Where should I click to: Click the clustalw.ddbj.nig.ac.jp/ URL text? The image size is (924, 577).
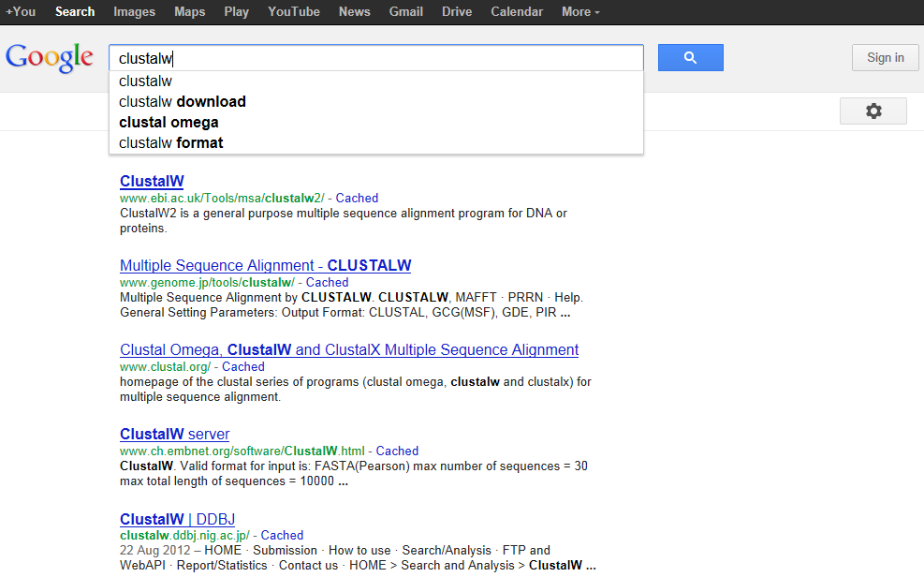184,535
